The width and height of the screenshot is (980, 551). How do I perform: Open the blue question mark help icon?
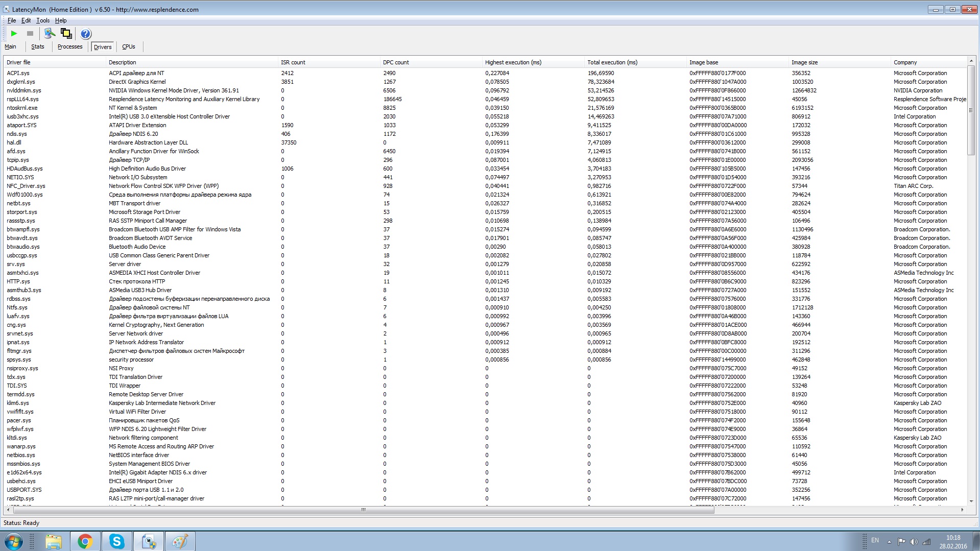click(86, 34)
